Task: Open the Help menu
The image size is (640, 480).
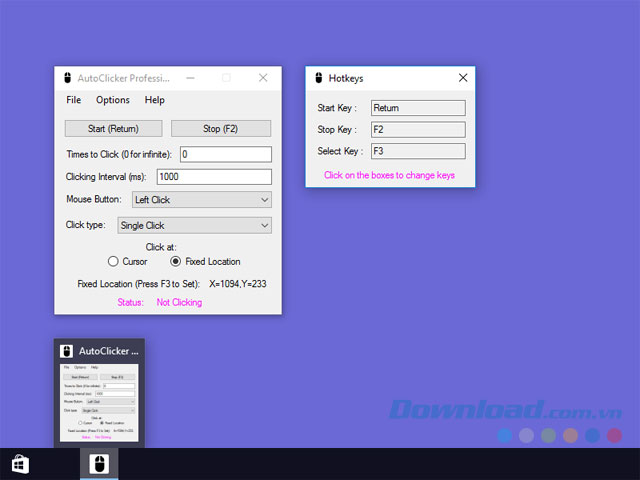Action: [x=155, y=100]
